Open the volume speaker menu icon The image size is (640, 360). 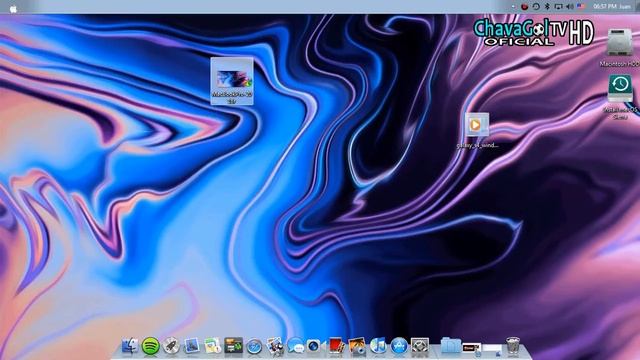(x=570, y=7)
